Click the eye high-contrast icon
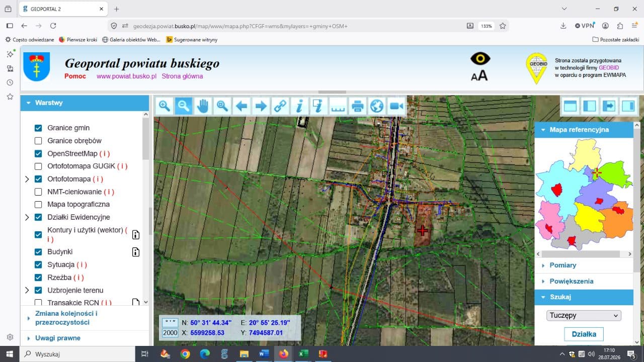The width and height of the screenshot is (644, 362). (x=480, y=59)
